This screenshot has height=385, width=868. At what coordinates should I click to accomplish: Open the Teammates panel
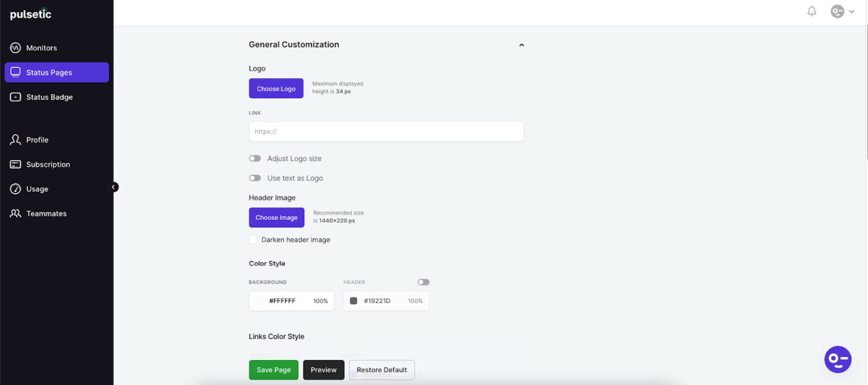click(46, 213)
